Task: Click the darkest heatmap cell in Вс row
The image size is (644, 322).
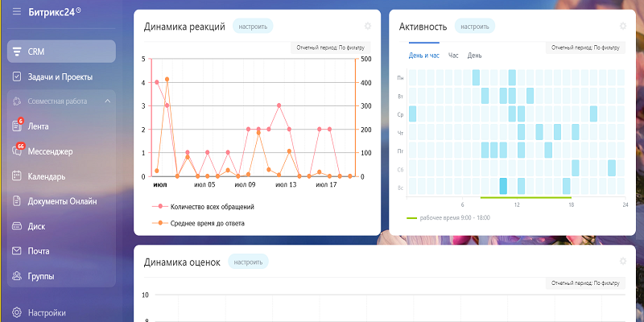Action: (503, 186)
